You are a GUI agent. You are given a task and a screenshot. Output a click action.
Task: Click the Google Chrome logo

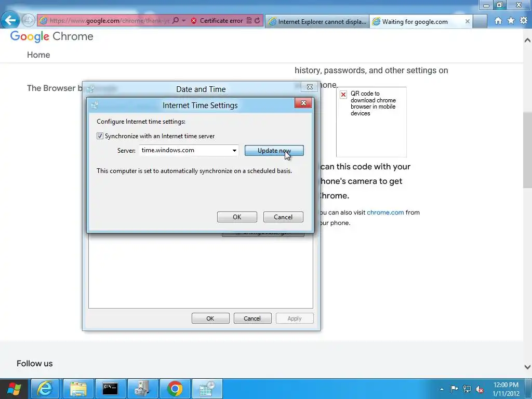[51, 36]
